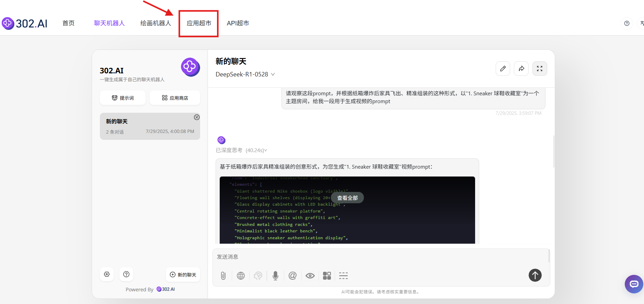
Task: Click the fullscreen expand icon
Action: 540,69
